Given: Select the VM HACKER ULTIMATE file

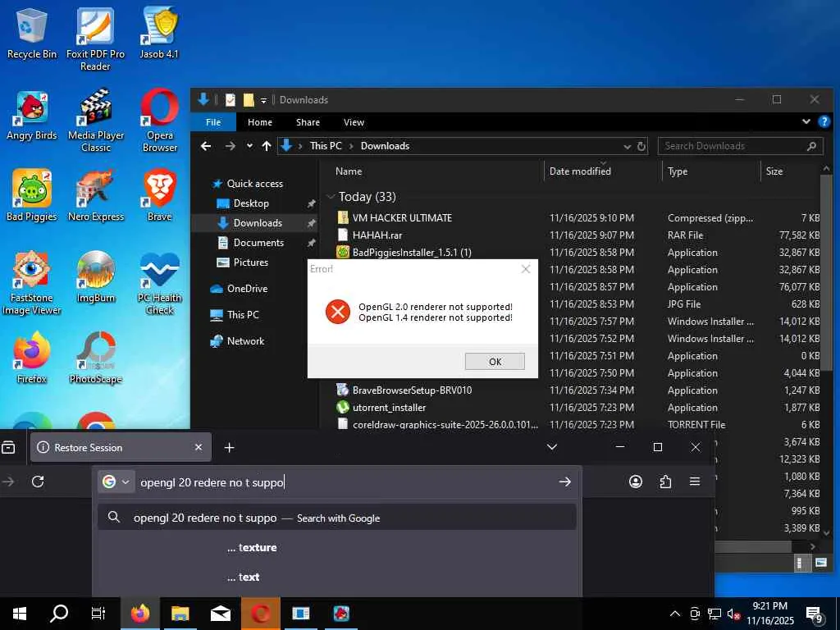Looking at the screenshot, I should (x=402, y=218).
